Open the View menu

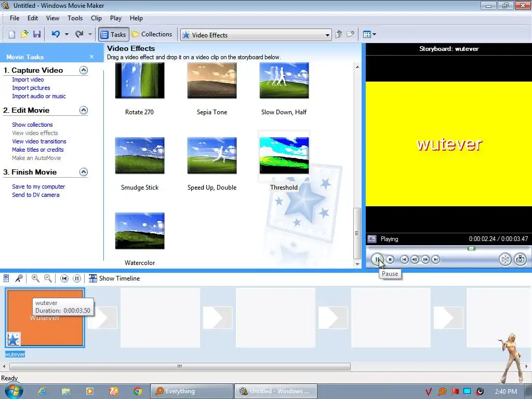[52, 18]
